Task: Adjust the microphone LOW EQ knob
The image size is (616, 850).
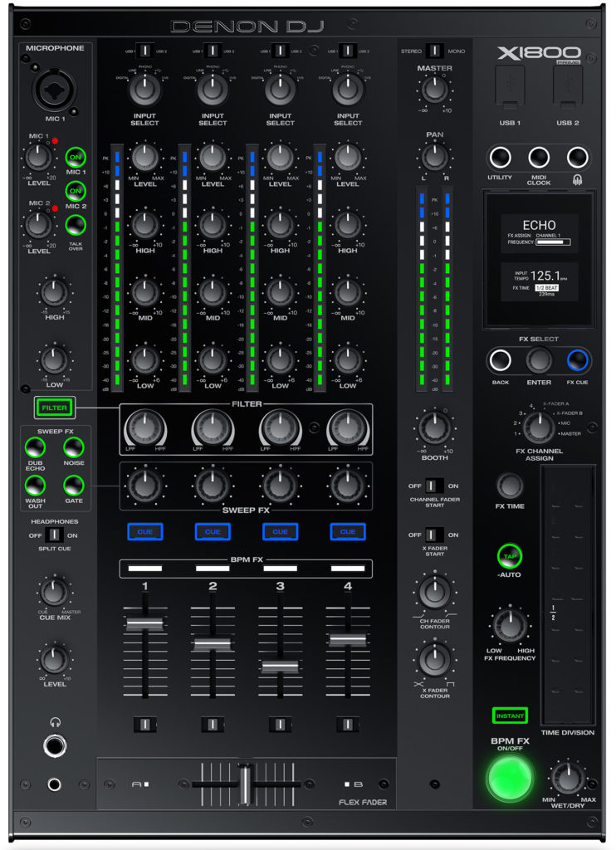Action: click(x=54, y=360)
